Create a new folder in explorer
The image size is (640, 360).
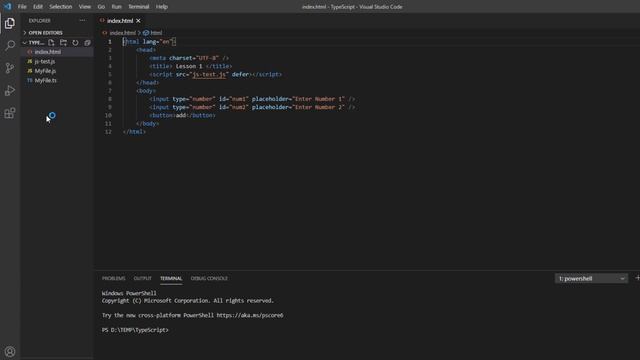click(x=63, y=42)
